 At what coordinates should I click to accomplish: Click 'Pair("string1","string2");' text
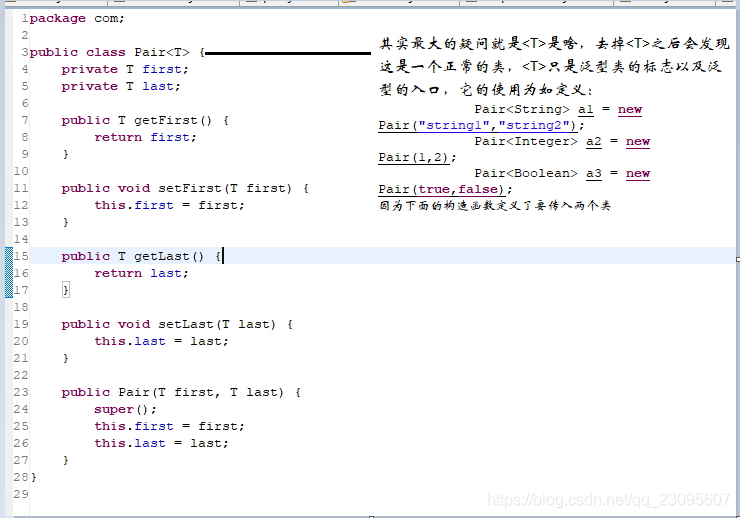pos(481,125)
